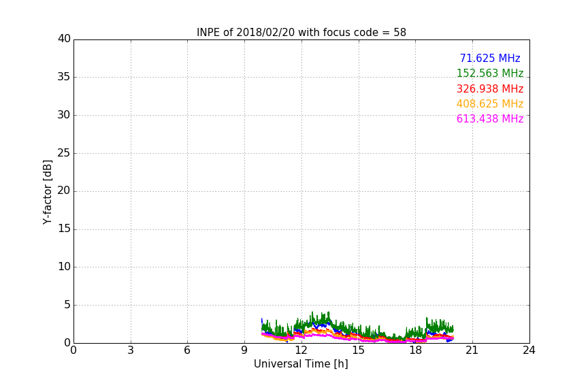Click the x-axis tick label 9

pos(244,350)
